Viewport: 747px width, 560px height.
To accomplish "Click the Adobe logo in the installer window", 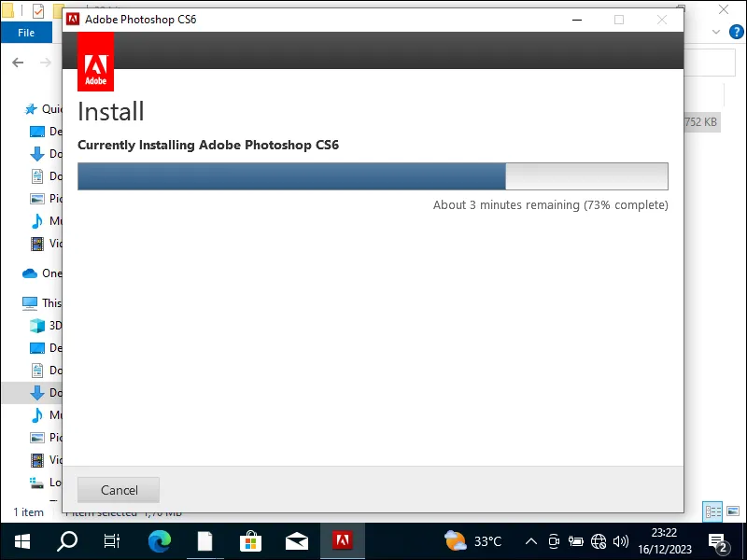I will pyautogui.click(x=94, y=62).
